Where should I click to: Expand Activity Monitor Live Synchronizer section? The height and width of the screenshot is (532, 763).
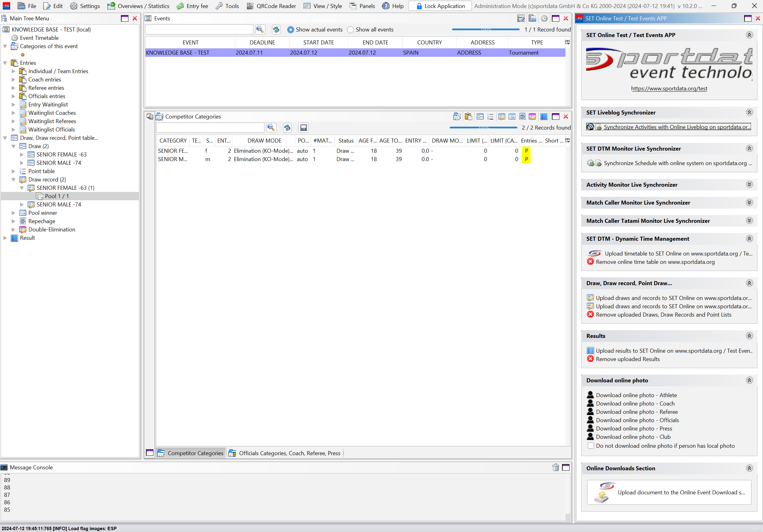[x=749, y=185]
